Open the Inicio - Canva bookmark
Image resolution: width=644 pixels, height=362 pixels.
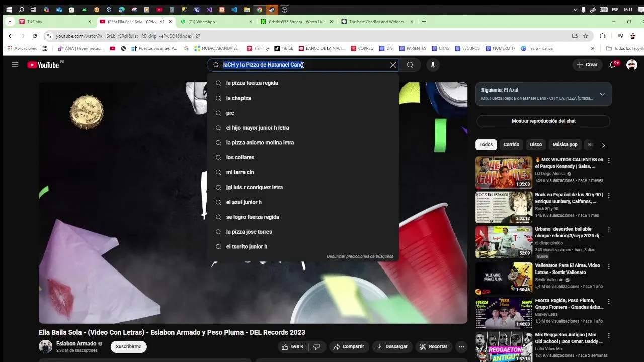tap(537, 49)
